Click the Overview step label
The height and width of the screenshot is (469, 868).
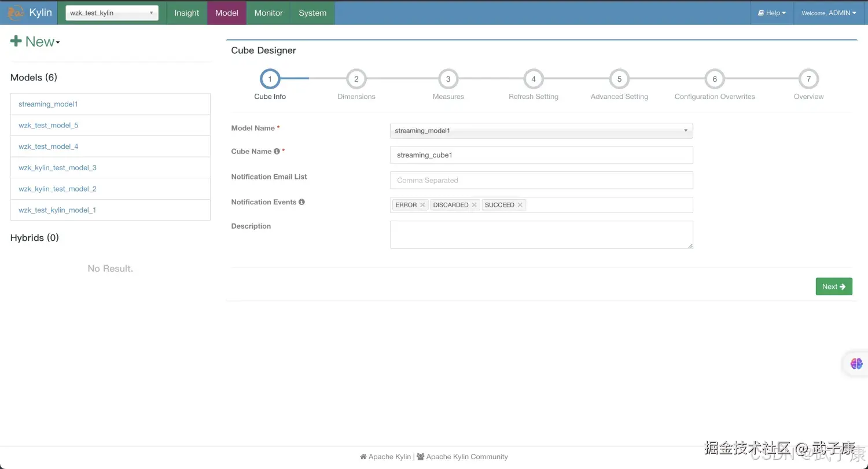pos(808,97)
